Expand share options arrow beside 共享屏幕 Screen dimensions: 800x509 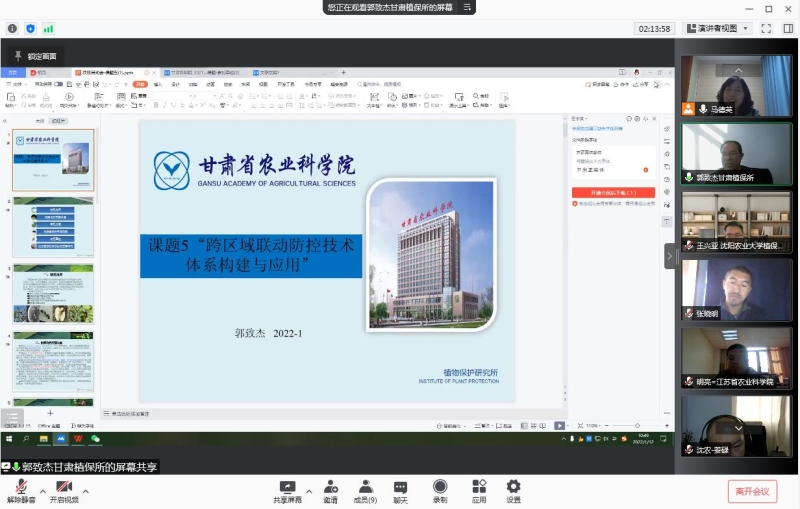309,491
